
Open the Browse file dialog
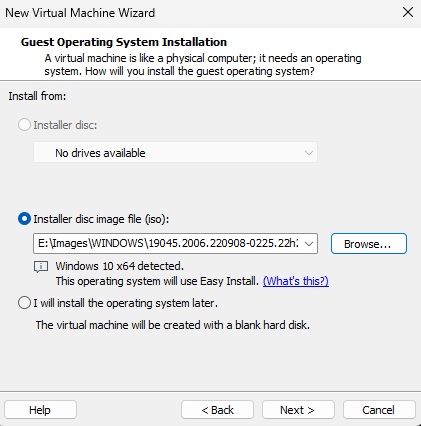(x=369, y=244)
